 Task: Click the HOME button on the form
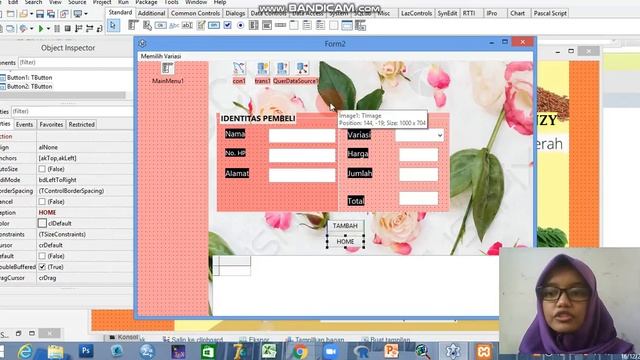[345, 242]
